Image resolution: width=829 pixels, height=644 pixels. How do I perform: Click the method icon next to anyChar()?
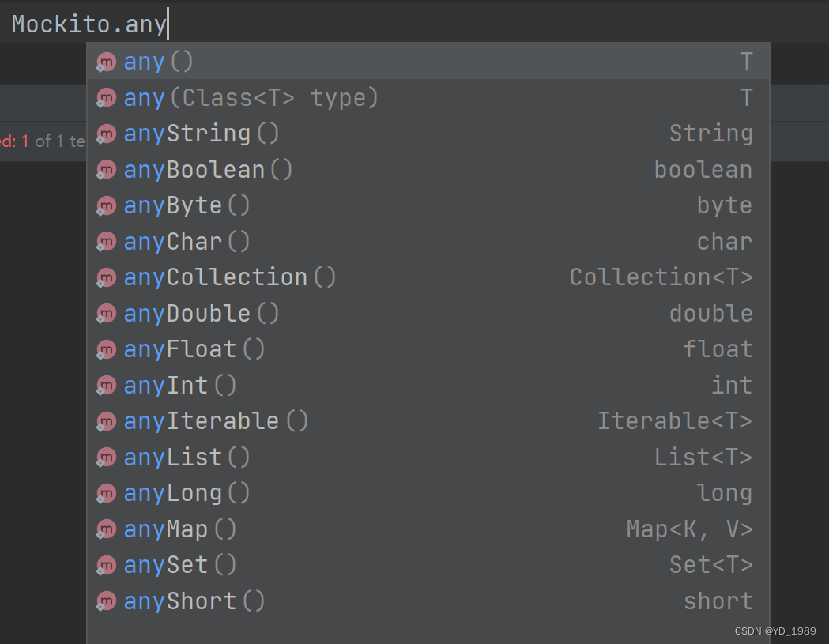[x=106, y=243]
